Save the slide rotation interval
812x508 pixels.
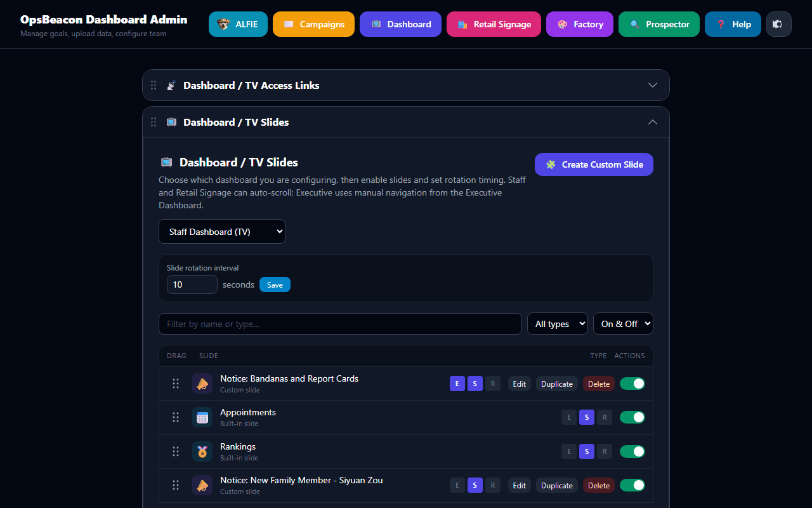(x=275, y=284)
